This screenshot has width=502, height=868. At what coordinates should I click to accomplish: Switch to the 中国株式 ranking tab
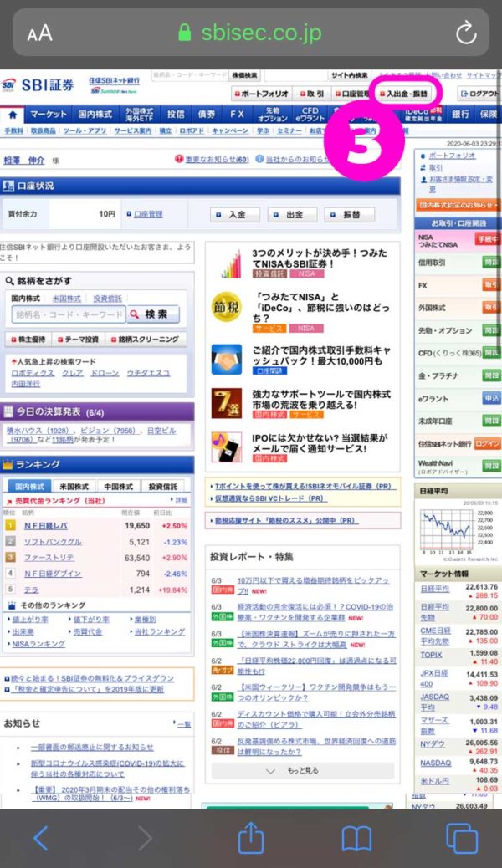(119, 487)
